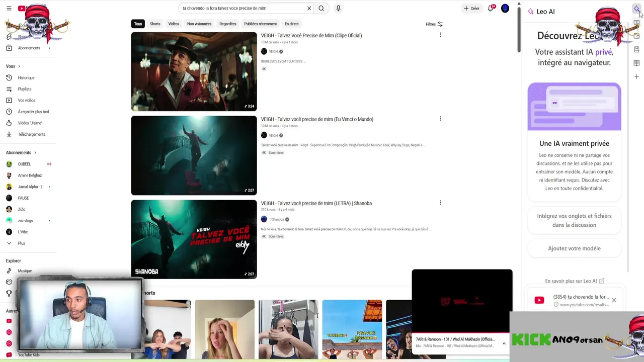The image size is (644, 362).
Task: Open the Jamal Alpha - 2 channel
Action: 30,187
